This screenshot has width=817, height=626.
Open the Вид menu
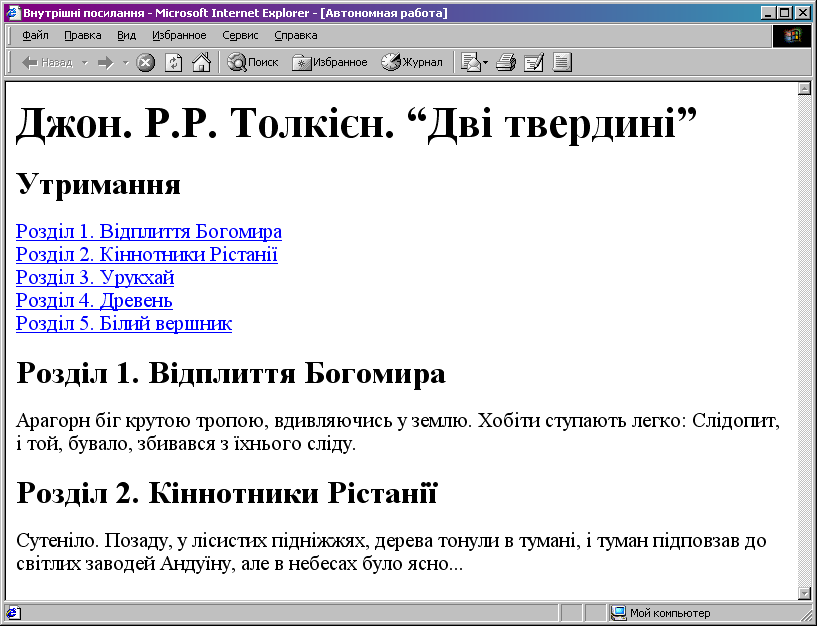point(126,35)
